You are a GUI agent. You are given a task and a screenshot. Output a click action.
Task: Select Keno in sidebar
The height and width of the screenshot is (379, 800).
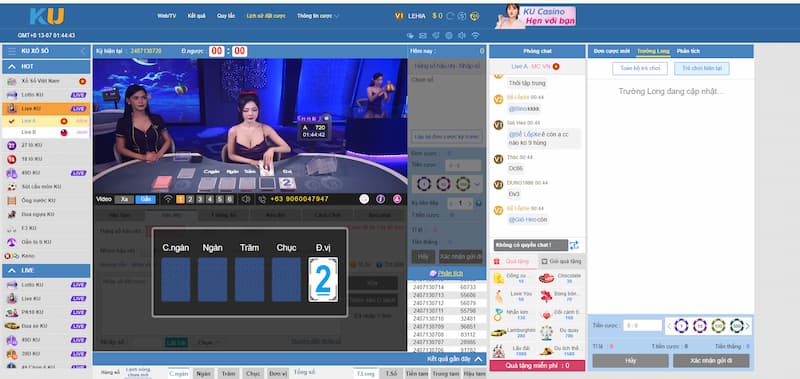pos(46,256)
